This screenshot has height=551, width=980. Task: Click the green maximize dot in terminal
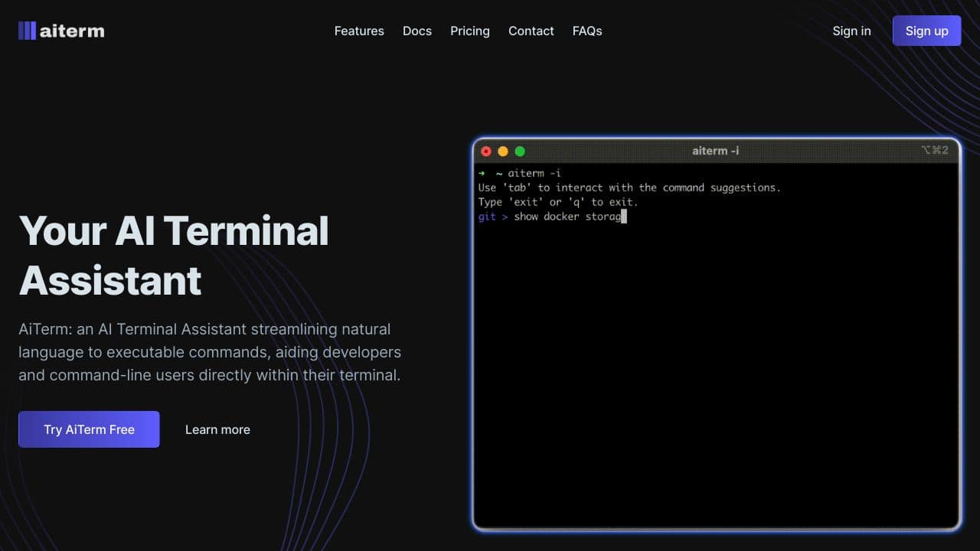tap(520, 151)
